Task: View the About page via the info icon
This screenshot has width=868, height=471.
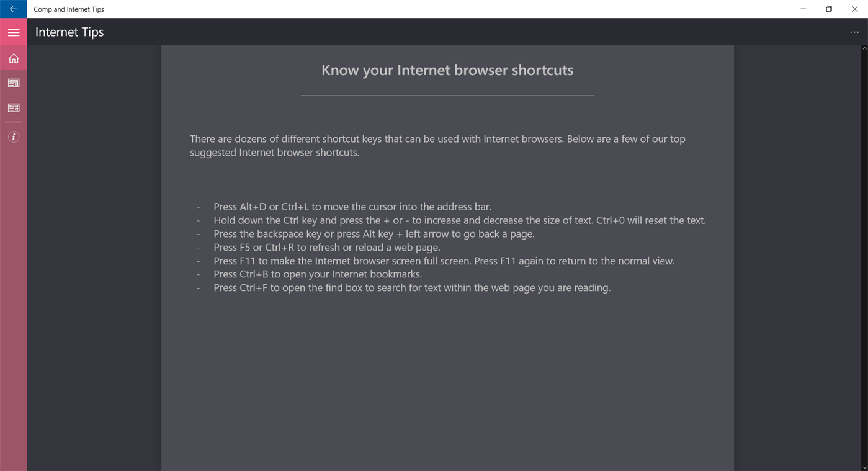Action: click(x=13, y=137)
